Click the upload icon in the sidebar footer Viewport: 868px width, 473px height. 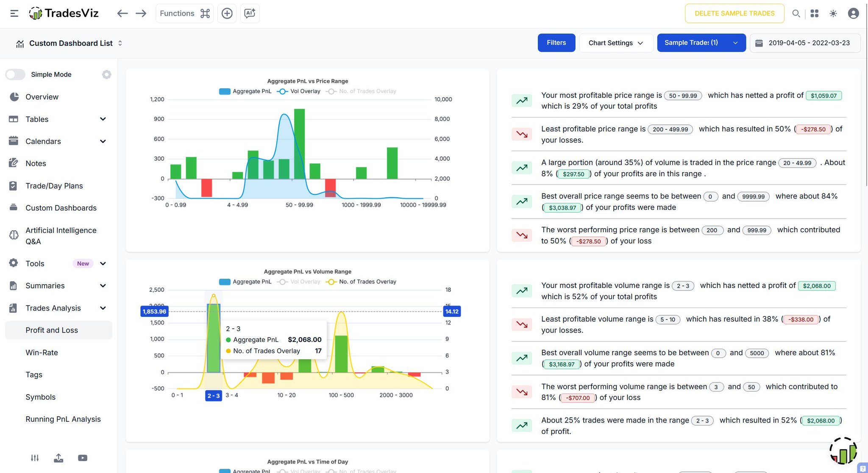[x=58, y=458]
